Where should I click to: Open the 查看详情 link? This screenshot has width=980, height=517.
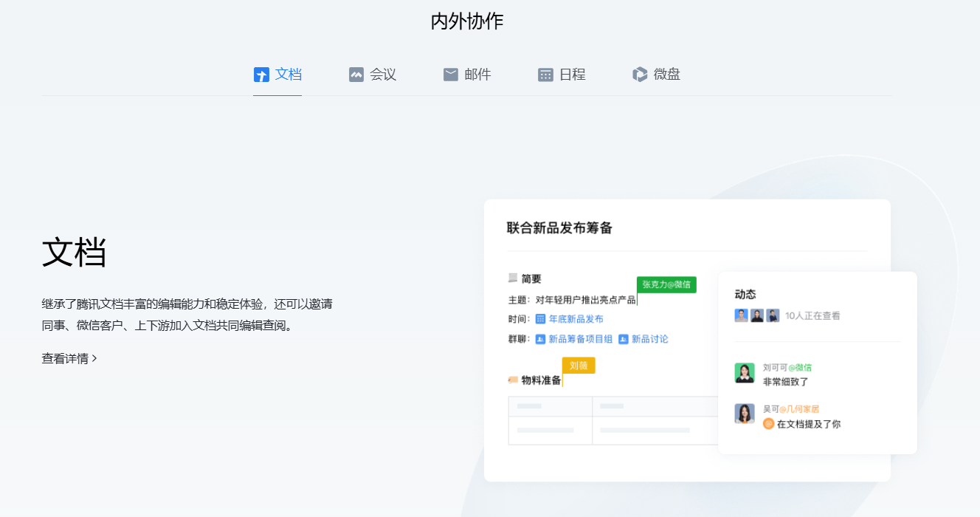tap(69, 359)
